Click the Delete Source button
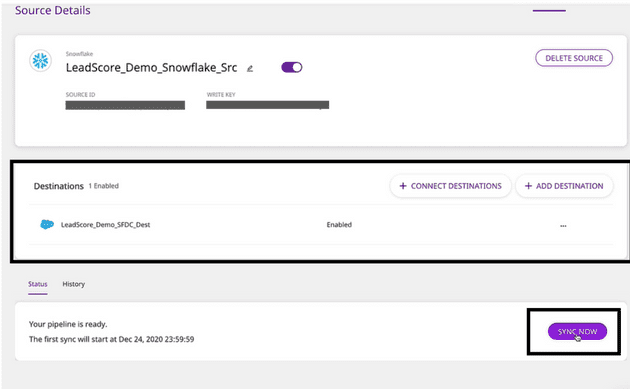The height and width of the screenshot is (389, 630). click(574, 58)
